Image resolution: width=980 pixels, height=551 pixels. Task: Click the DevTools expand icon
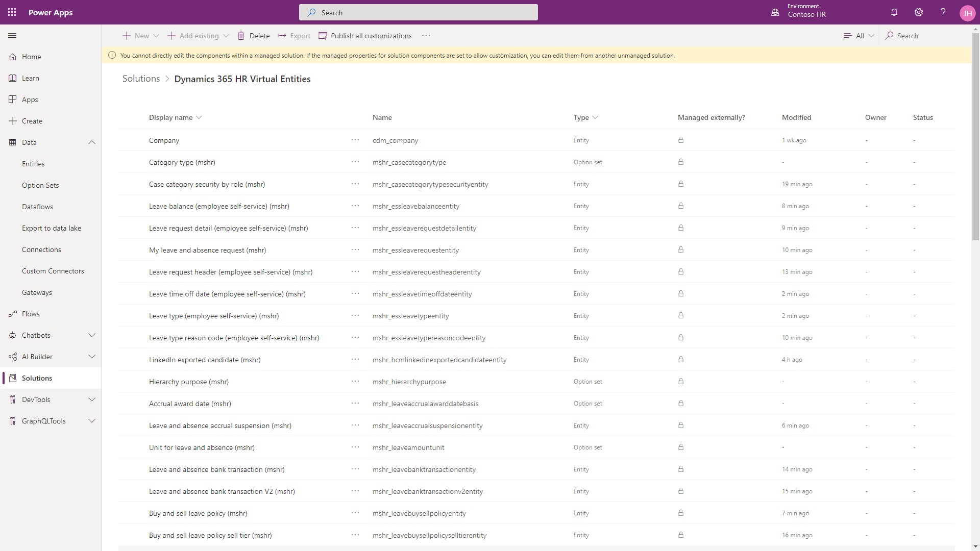(x=91, y=399)
